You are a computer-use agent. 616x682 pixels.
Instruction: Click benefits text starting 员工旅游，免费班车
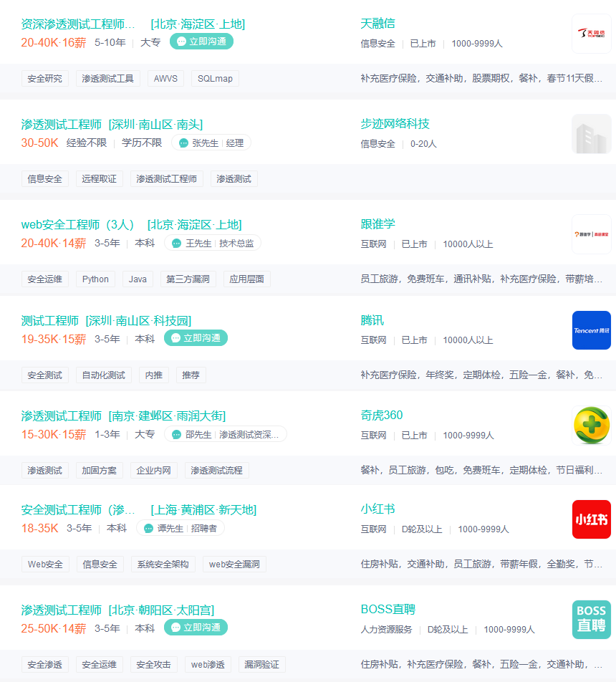[481, 279]
